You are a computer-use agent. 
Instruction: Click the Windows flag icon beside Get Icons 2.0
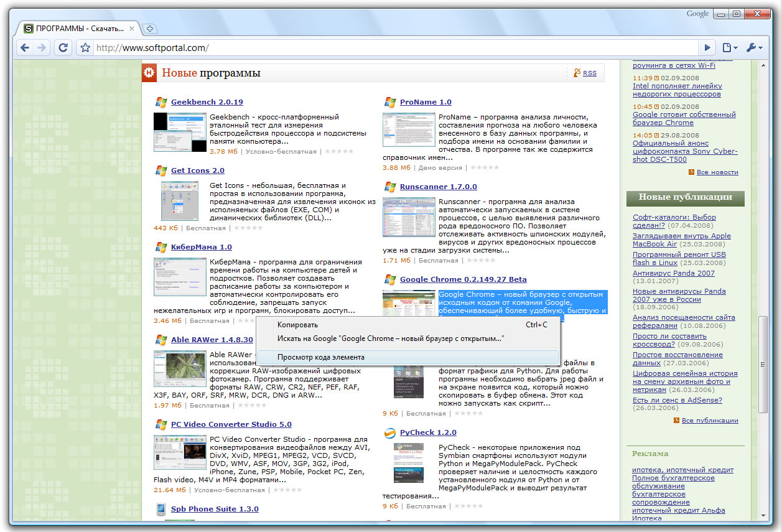tap(161, 170)
